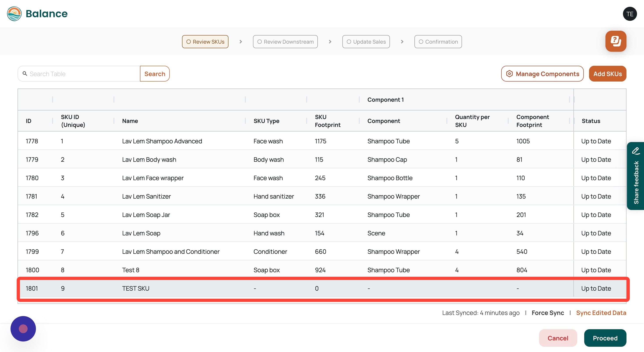Screen dimensions: 644x352
Task: Open the orange help chat icon
Action: pyautogui.click(x=616, y=41)
